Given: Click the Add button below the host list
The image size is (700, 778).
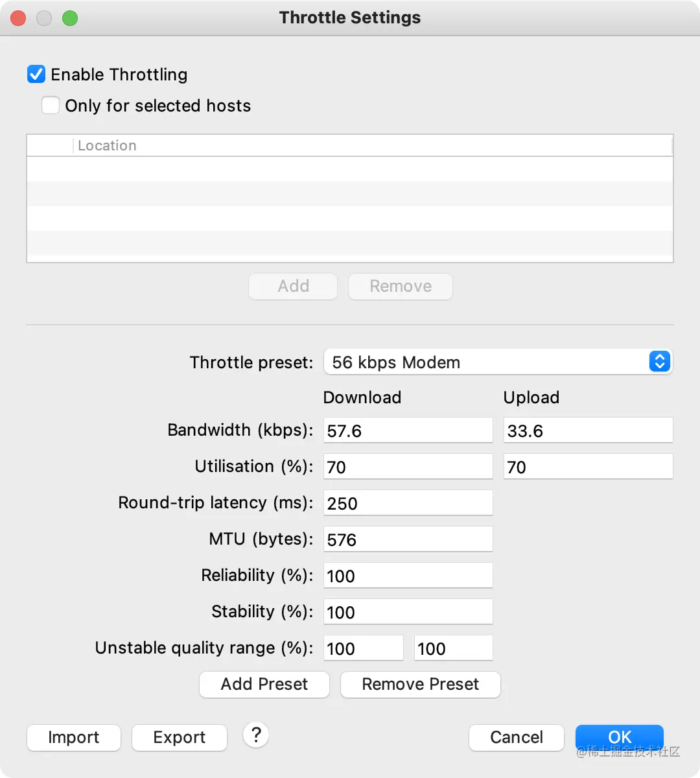Looking at the screenshot, I should pyautogui.click(x=293, y=286).
